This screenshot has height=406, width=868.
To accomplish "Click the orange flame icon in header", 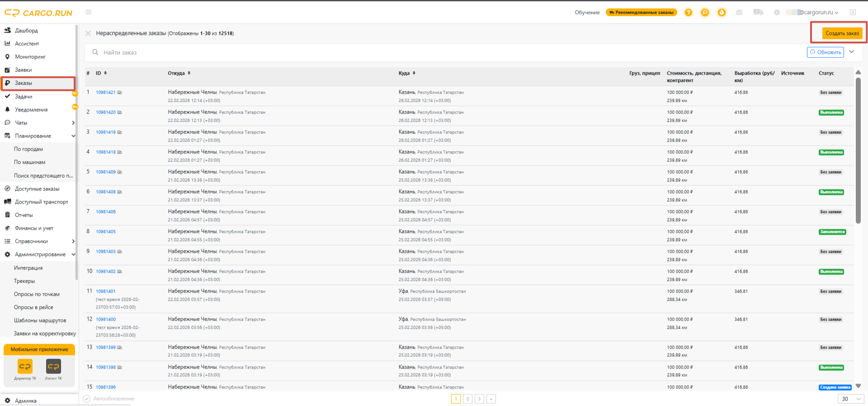I will 722,13.
